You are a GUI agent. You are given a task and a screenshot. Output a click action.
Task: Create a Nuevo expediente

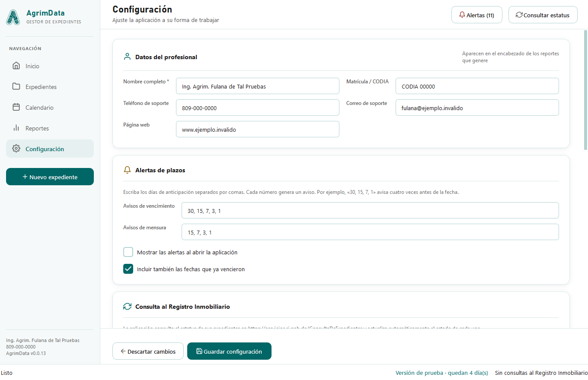coord(50,177)
